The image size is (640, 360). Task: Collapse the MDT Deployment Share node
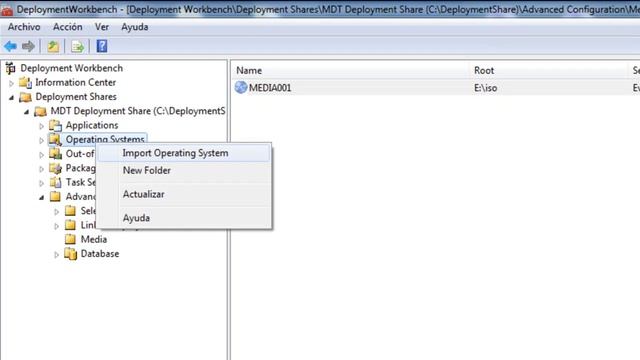coord(27,112)
